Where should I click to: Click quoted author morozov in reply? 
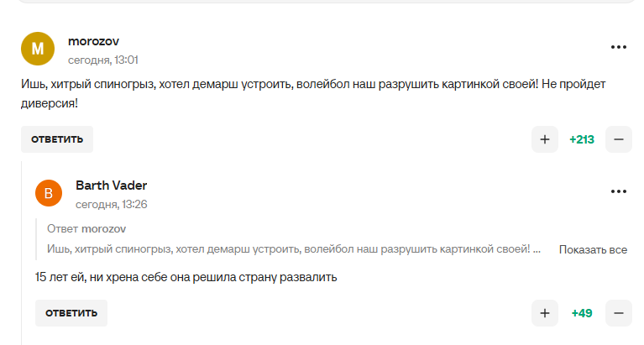(104, 228)
